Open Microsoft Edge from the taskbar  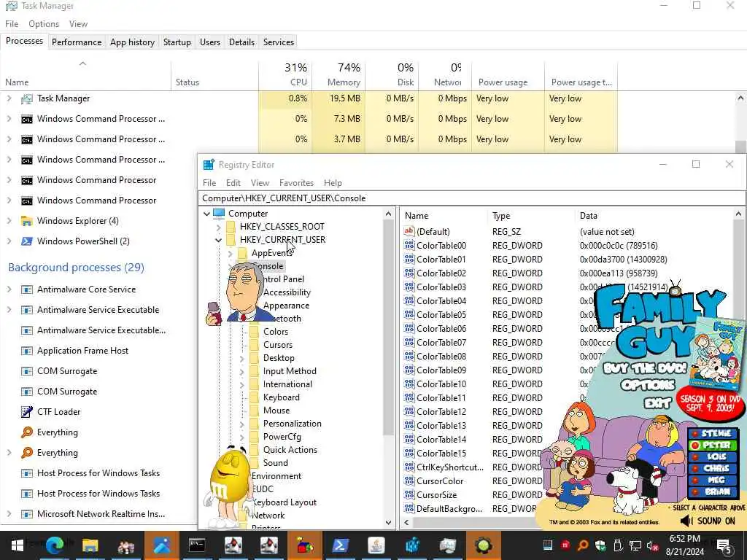click(54, 545)
